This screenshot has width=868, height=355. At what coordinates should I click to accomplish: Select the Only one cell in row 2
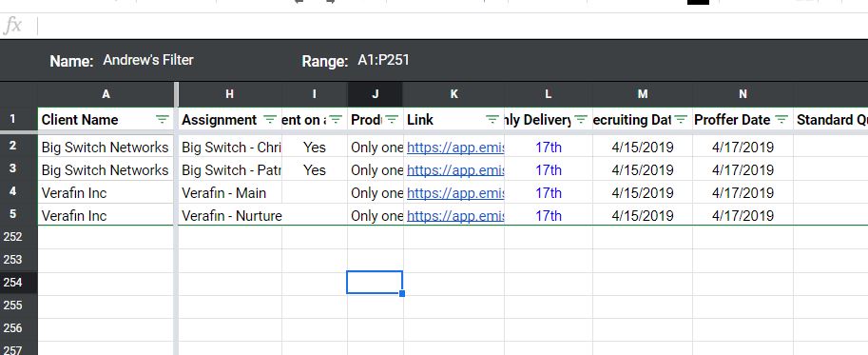[x=376, y=147]
